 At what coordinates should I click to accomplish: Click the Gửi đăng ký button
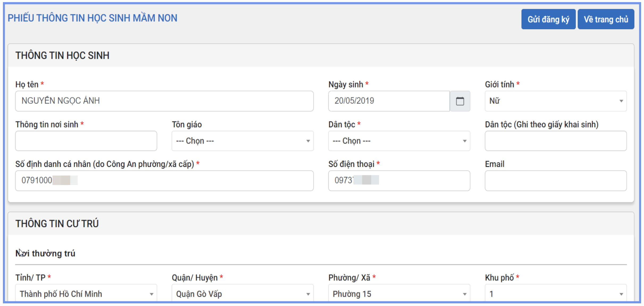[548, 19]
